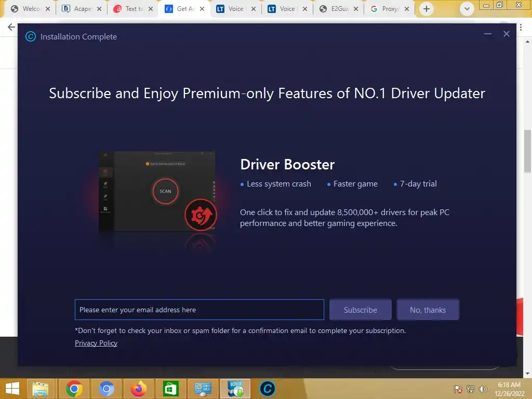Click the browser vertical scrollbar thumb
The width and height of the screenshot is (532, 399).
(527, 151)
